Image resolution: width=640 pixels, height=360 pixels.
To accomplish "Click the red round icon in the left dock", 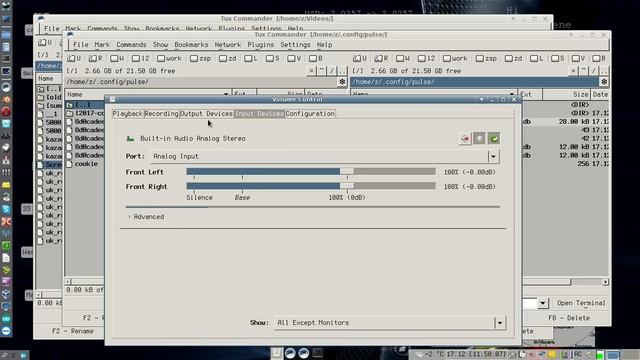I will point(6,112).
